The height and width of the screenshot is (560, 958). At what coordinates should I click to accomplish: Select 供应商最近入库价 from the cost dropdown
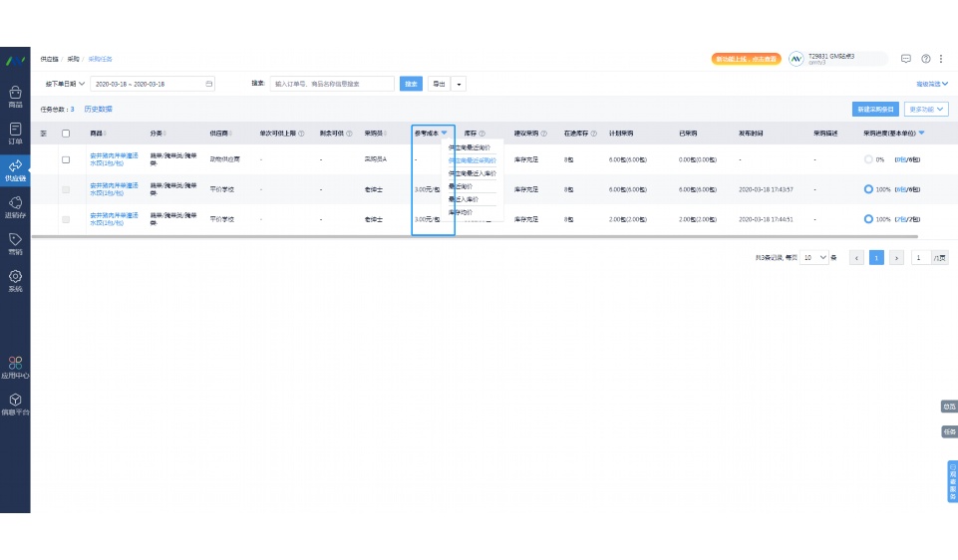[472, 172]
